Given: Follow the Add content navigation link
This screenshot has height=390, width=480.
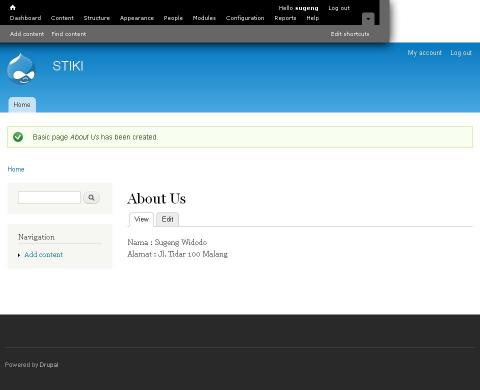Looking at the screenshot, I should pos(43,255).
